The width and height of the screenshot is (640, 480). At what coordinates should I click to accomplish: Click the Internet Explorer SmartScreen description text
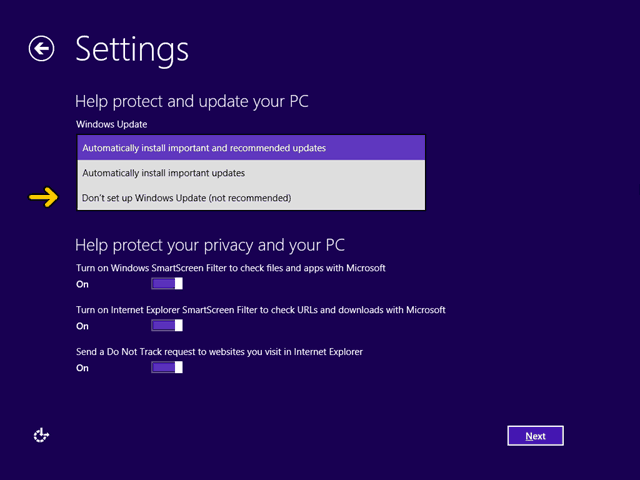point(260,310)
